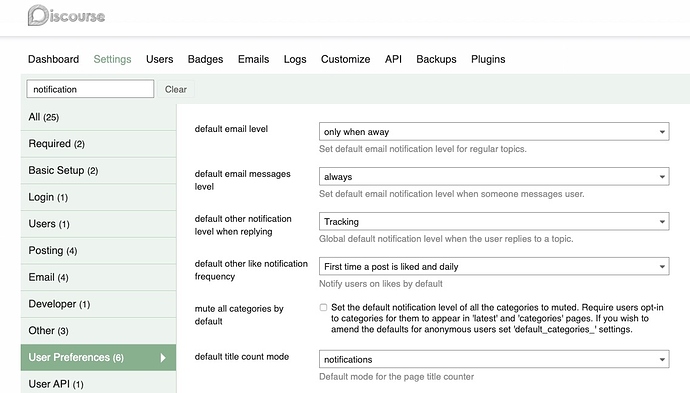
Task: Open the default title count mode dropdown
Action: [x=494, y=359]
